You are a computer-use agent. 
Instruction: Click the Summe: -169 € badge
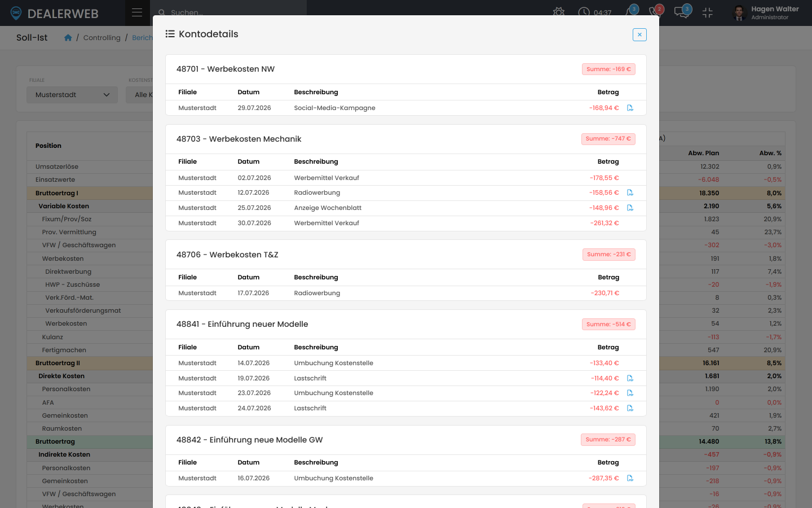click(608, 69)
